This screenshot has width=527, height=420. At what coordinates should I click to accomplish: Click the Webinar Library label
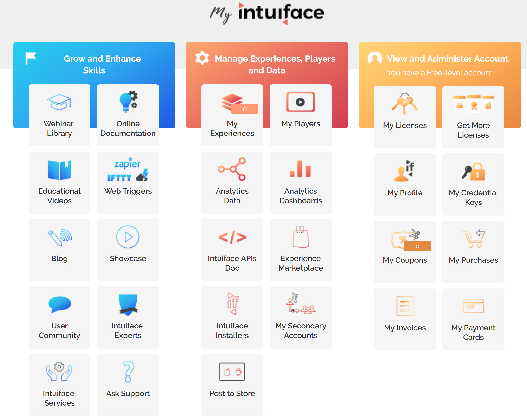click(59, 128)
